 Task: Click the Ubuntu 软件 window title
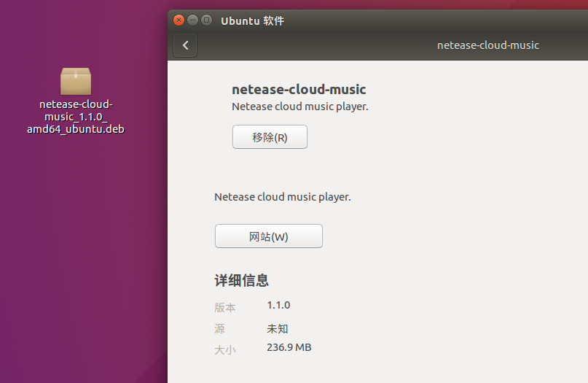tap(252, 20)
